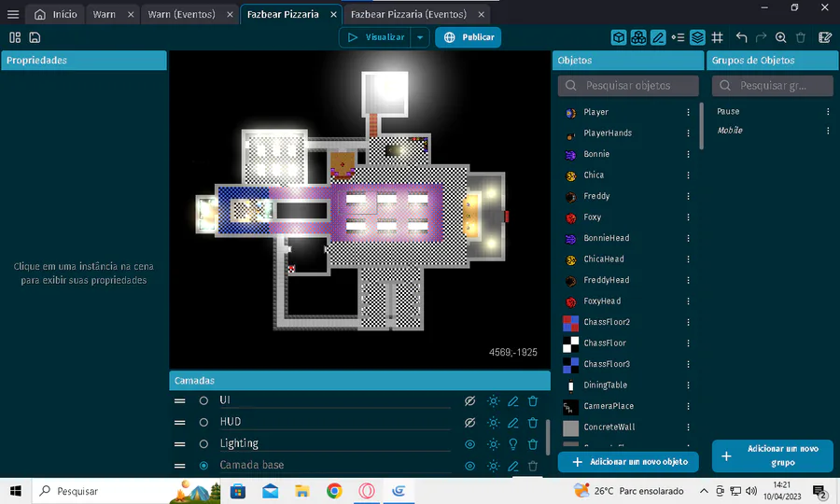Delete the HUD layer
Image resolution: width=840 pixels, height=504 pixels.
click(x=533, y=423)
